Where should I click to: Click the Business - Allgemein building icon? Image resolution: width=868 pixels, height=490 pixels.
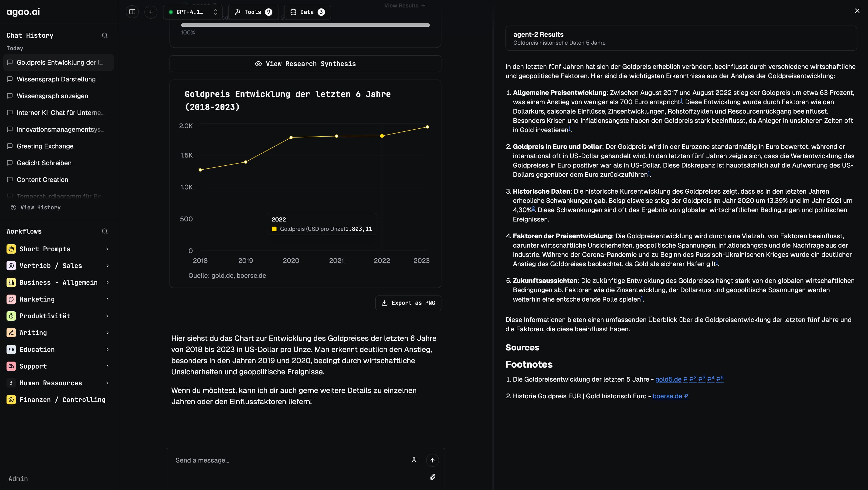point(11,282)
